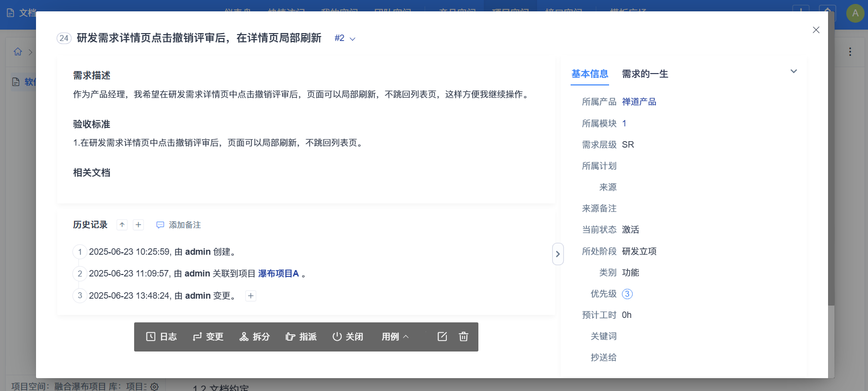
Task: Select the 基本信息 tab
Action: pyautogui.click(x=589, y=74)
